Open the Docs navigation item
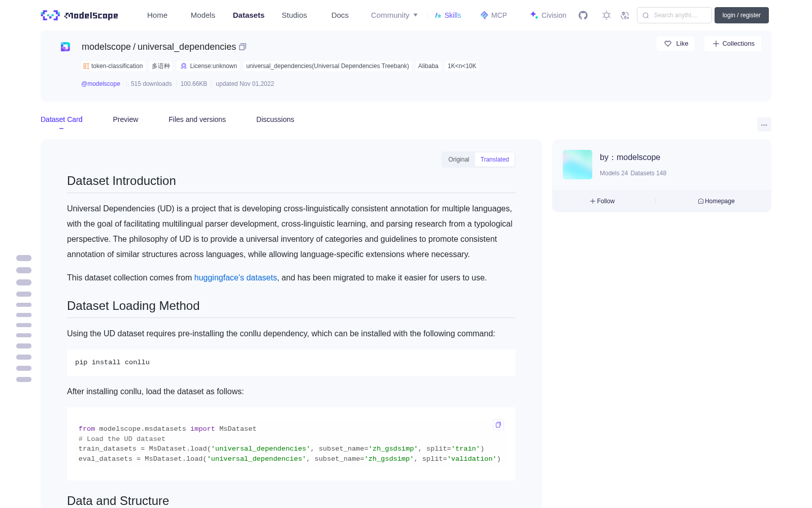 pos(340,15)
